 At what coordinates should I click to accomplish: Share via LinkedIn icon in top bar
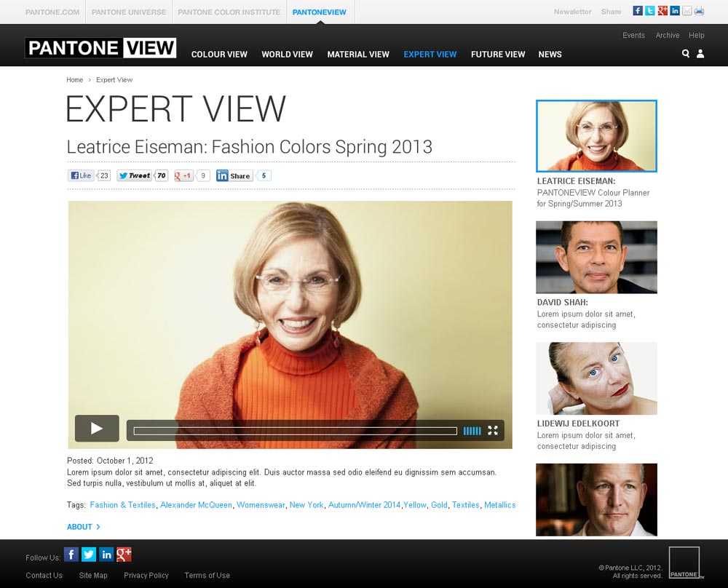click(x=675, y=11)
